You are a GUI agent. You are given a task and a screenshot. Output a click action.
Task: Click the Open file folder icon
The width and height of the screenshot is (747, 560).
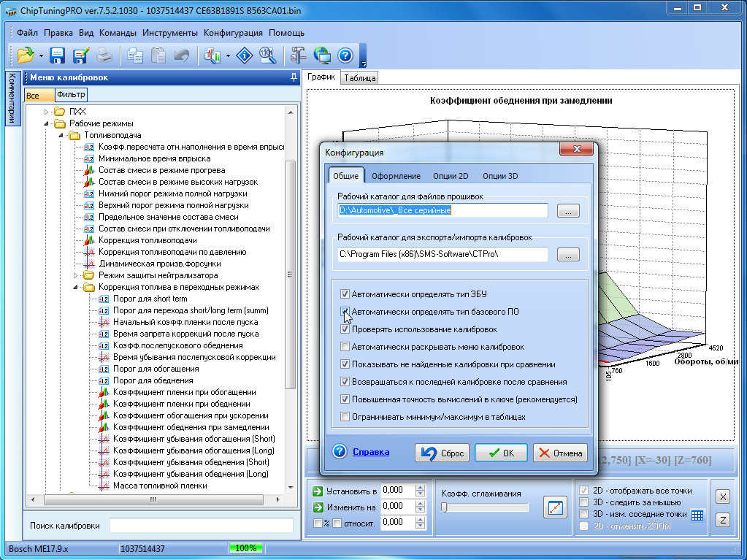[x=26, y=55]
